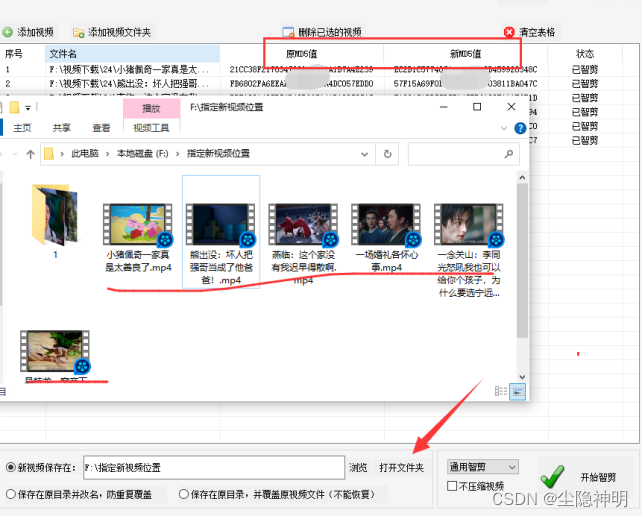Click the Explorer search box

coord(463,154)
